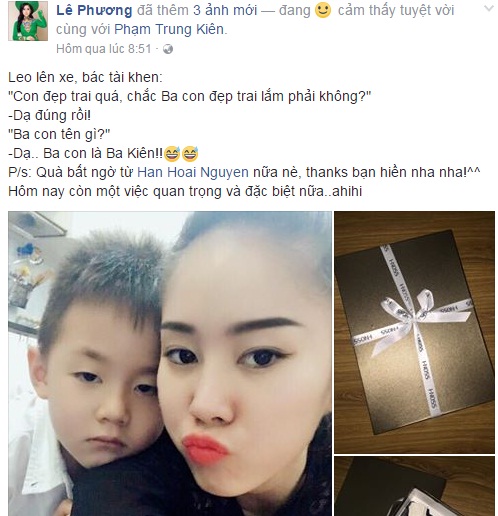Viewport: 498px width, 516px height.
Task: Click the Lê Phương name link
Action: tap(94, 10)
